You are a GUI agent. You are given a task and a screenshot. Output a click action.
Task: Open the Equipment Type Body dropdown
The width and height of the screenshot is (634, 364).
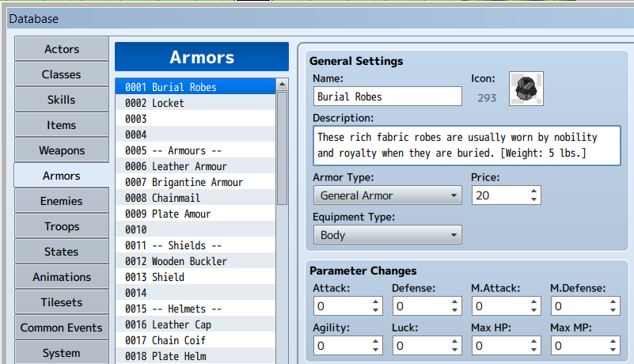pyautogui.click(x=387, y=235)
